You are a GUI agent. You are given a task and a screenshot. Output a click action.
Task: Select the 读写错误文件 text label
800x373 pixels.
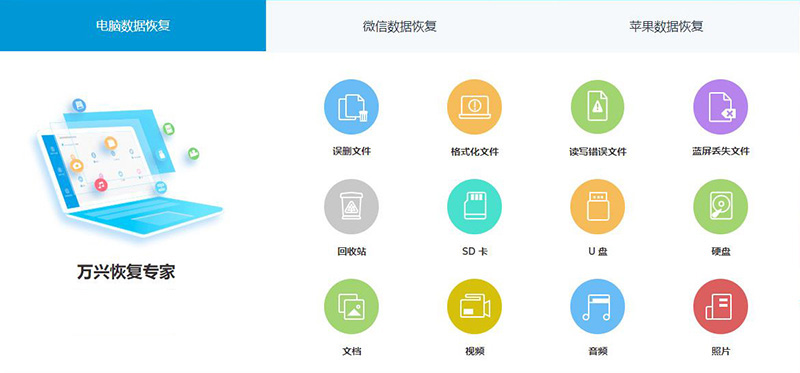pyautogui.click(x=597, y=152)
